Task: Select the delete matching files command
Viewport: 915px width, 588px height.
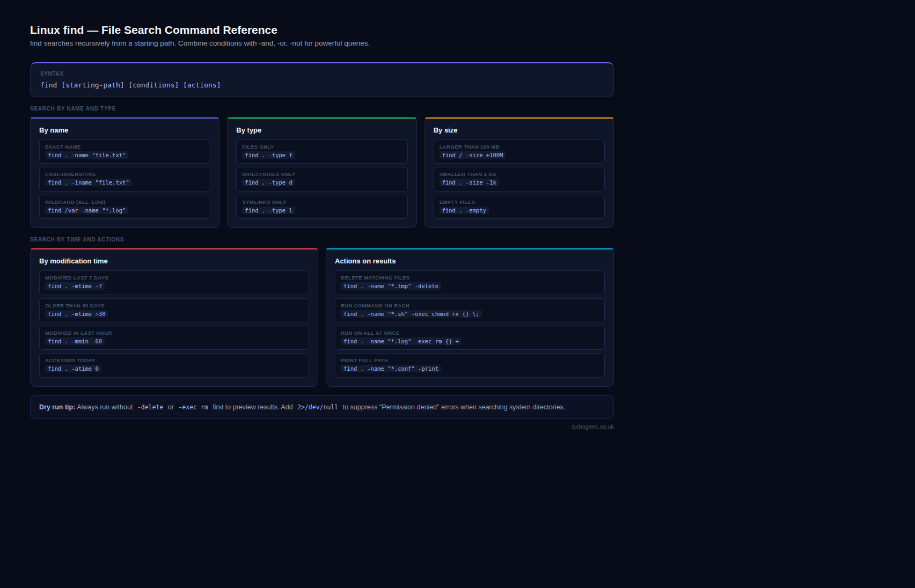Action: pyautogui.click(x=391, y=286)
